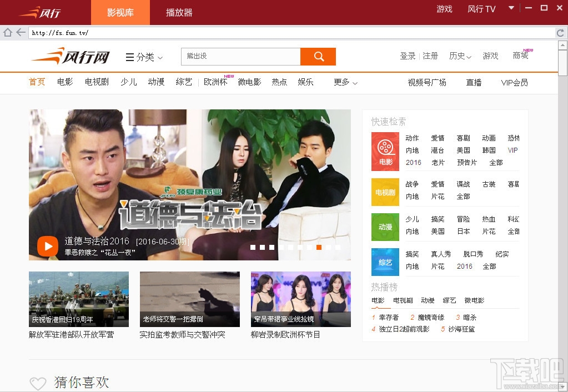Open the green 动漫 category icon
568x392 pixels.
(385, 227)
